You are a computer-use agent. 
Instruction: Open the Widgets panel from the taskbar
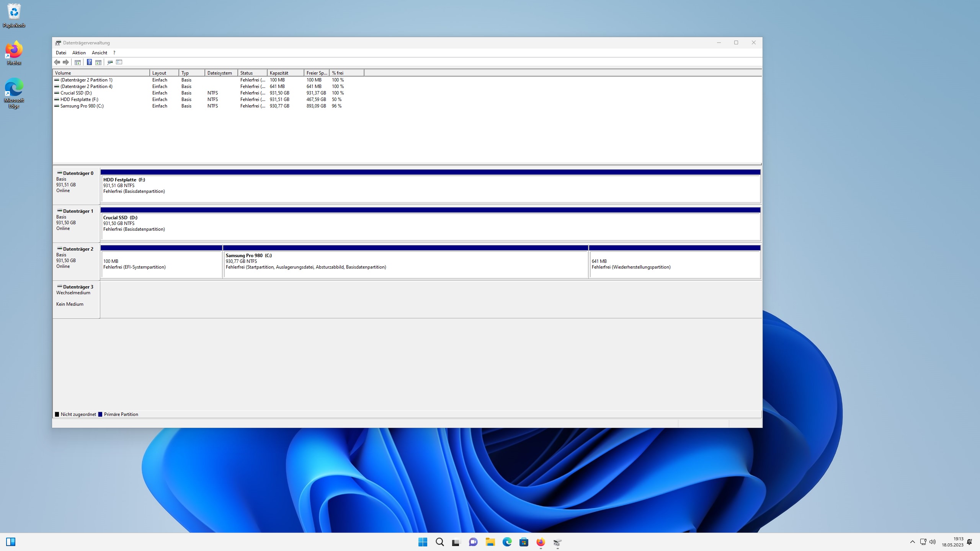point(11,542)
